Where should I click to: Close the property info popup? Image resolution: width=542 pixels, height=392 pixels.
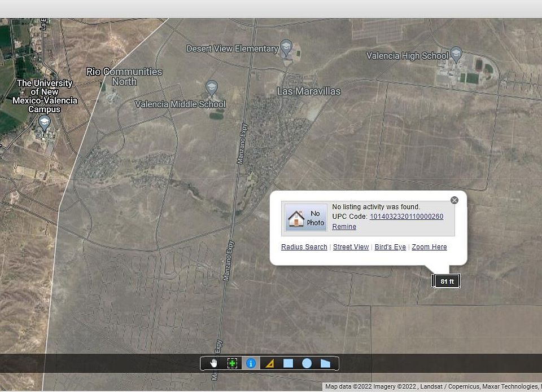454,200
